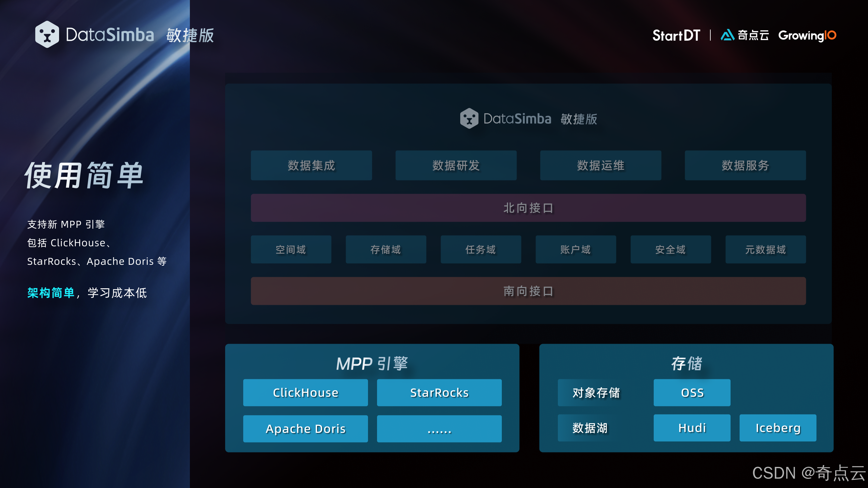Screen dimensions: 868x488
Task: Choose the 任务域 domain box
Action: [480, 249]
